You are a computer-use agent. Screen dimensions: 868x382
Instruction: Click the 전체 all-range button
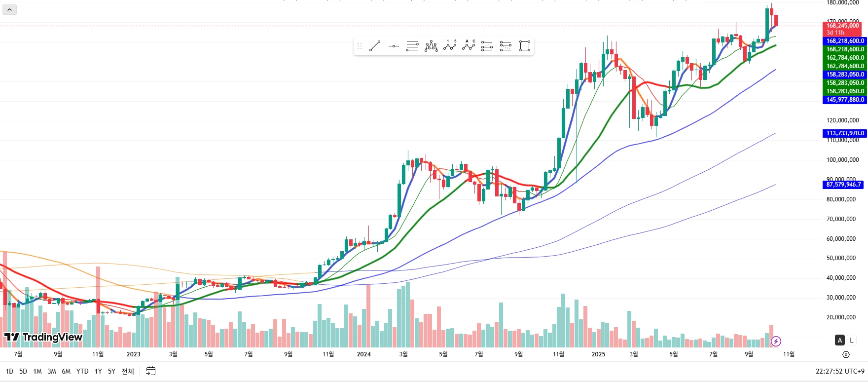click(128, 371)
